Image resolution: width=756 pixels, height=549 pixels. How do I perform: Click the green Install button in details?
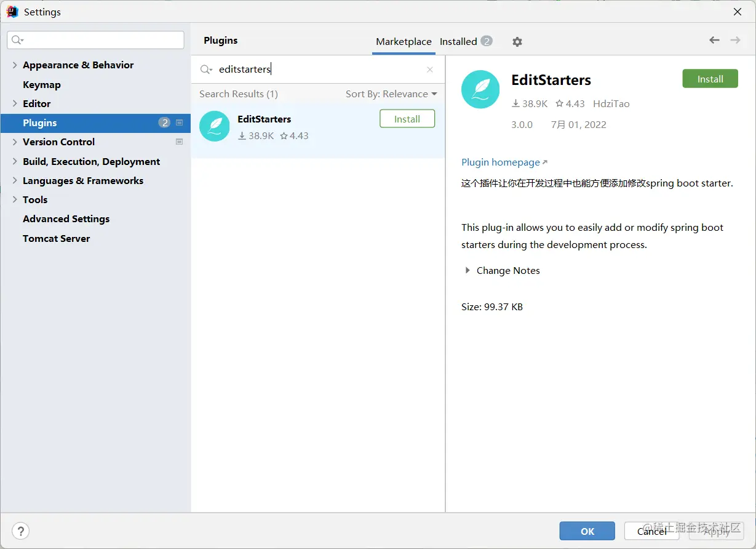pyautogui.click(x=710, y=79)
